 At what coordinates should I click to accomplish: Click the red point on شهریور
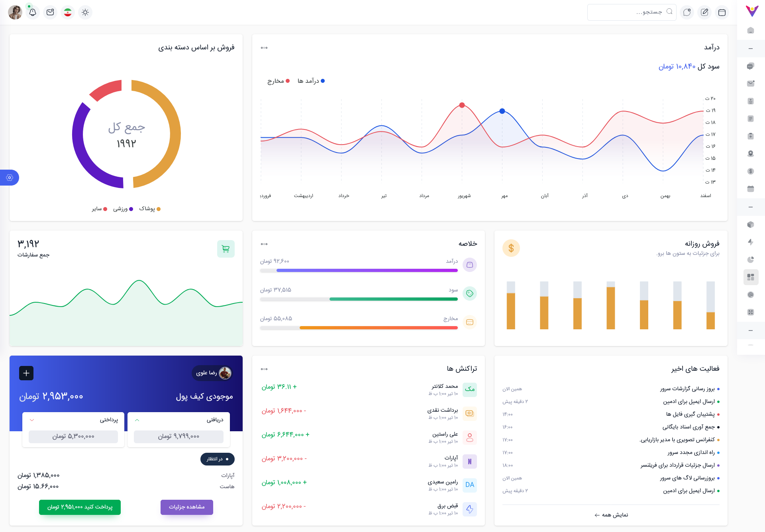tap(462, 105)
